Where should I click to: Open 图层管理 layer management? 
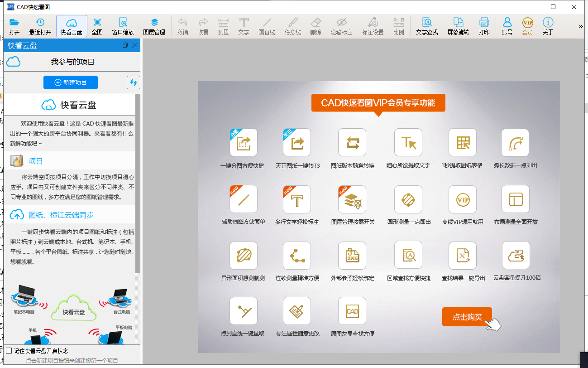[x=154, y=26]
